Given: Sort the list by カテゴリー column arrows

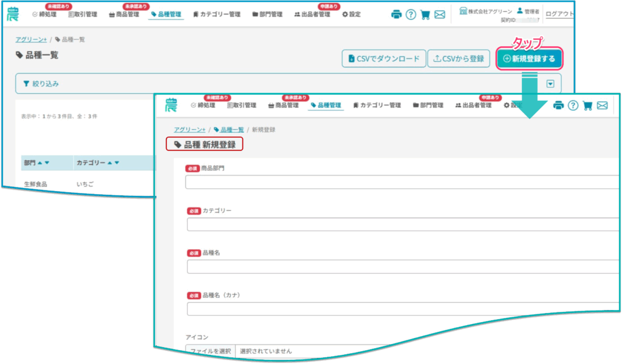Looking at the screenshot, I should [x=113, y=163].
